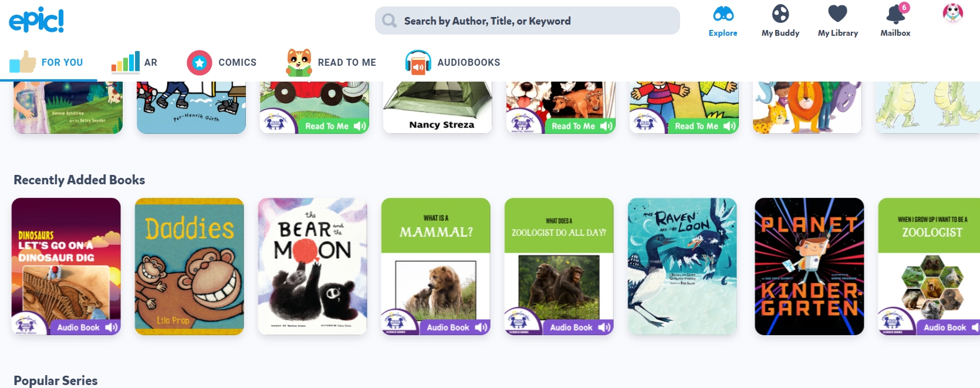Open My Buddy icon

tap(780, 14)
